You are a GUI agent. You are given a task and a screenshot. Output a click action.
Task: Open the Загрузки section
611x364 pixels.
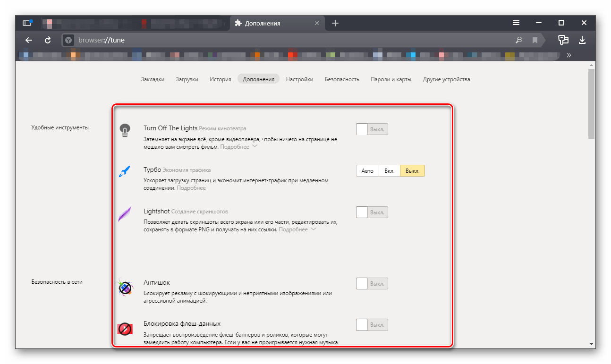coord(187,79)
